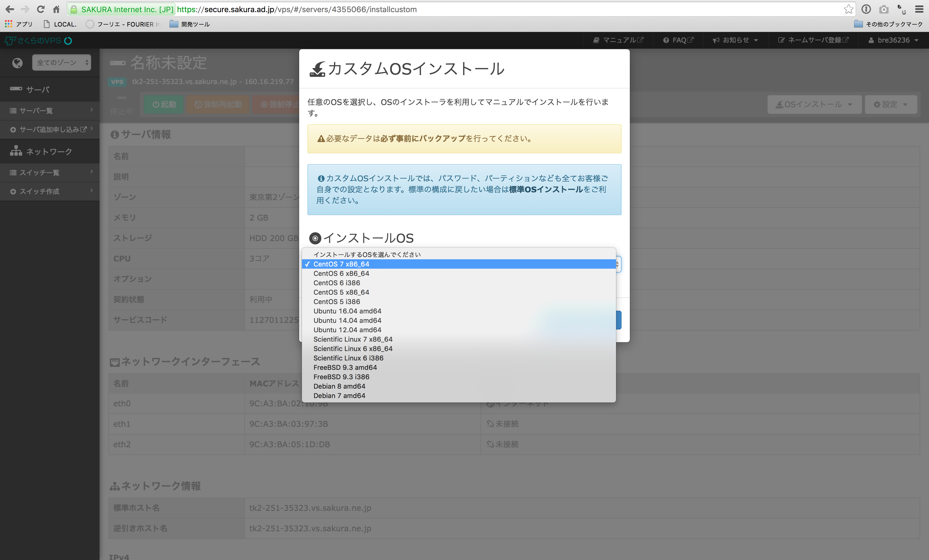Image resolution: width=929 pixels, height=560 pixels.
Task: Click the browser back arrow
Action: [10, 9]
